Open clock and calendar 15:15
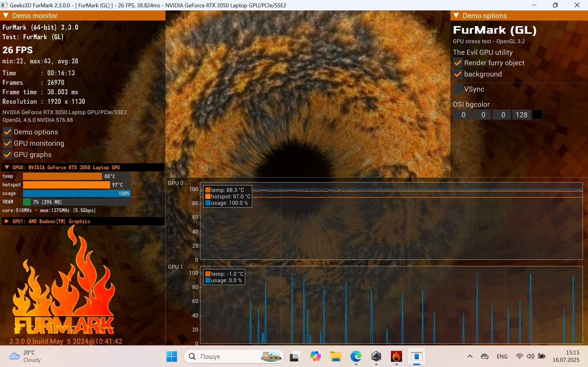Image resolution: width=588 pixels, height=367 pixels. 566,356
